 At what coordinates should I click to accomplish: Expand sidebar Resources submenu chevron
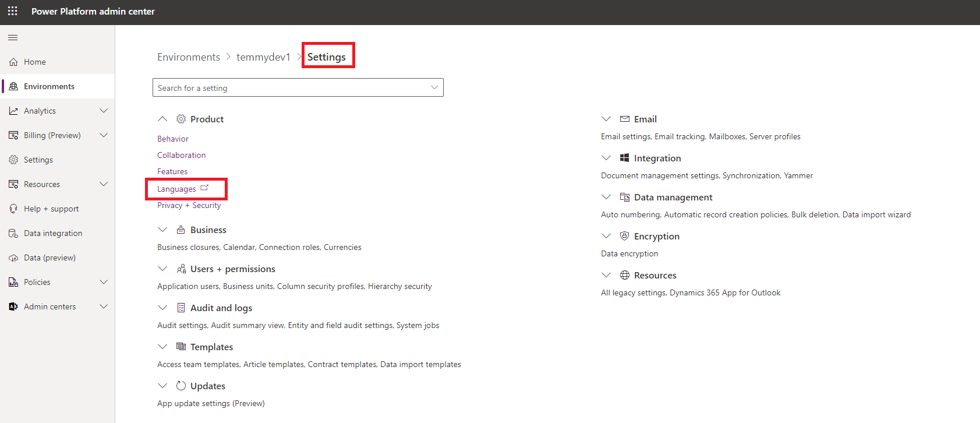click(104, 184)
